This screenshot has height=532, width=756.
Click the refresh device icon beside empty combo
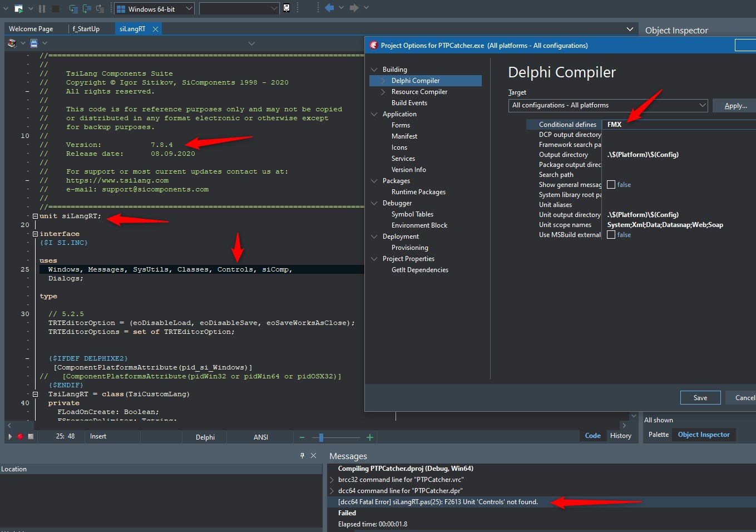coord(286,8)
